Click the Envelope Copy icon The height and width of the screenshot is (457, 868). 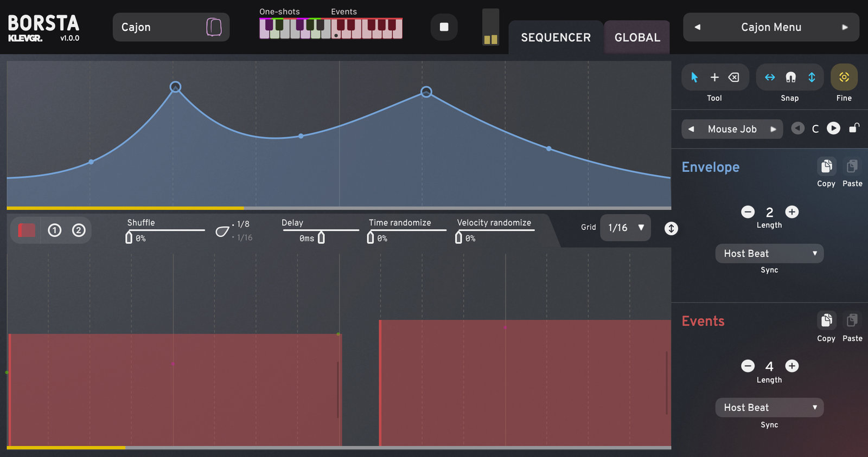826,166
